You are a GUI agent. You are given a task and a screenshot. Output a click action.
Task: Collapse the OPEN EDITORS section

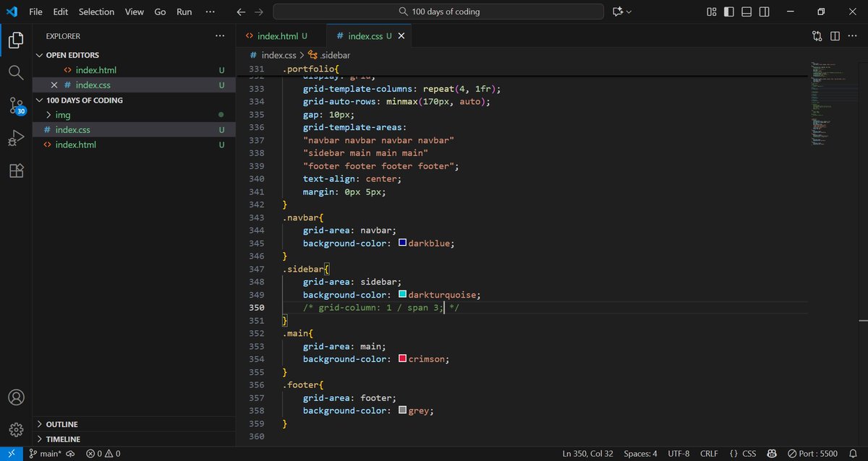coord(40,55)
